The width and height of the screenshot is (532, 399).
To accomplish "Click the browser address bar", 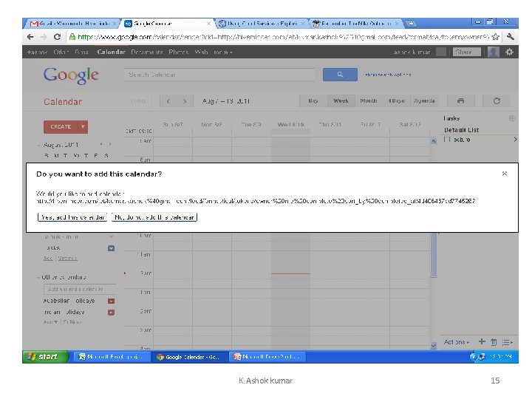I will [283, 37].
